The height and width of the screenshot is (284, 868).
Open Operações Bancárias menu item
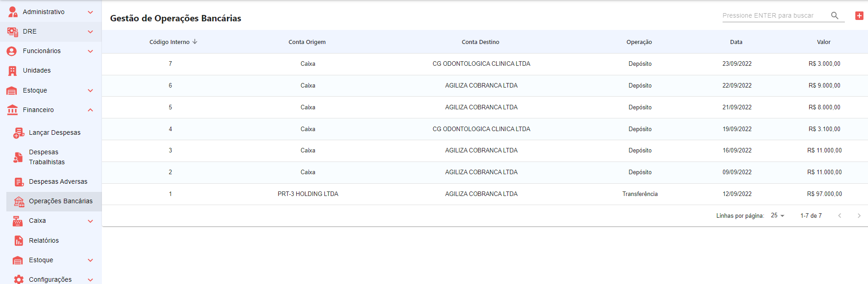[x=60, y=201]
